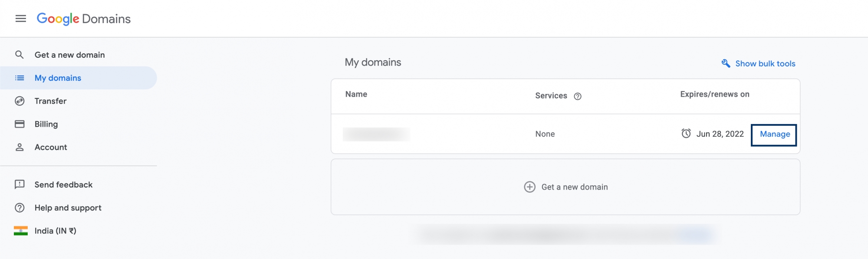Screen dimensions: 868x259
Task: Open the hamburger main menu
Action: click(21, 19)
